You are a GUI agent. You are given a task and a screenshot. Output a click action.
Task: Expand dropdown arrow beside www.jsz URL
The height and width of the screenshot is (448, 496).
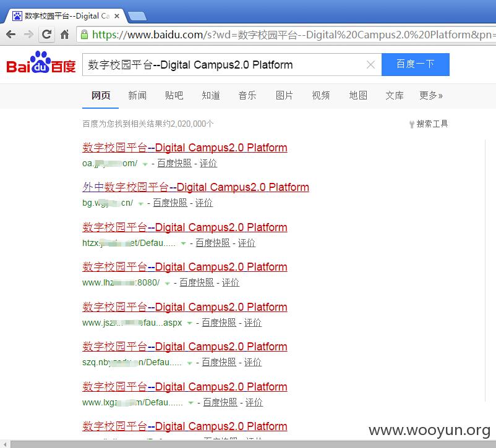click(189, 323)
